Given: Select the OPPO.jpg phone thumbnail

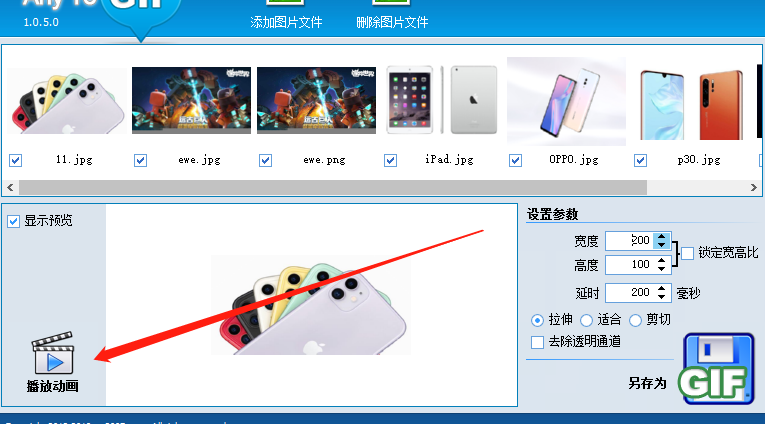Looking at the screenshot, I should tap(566, 101).
